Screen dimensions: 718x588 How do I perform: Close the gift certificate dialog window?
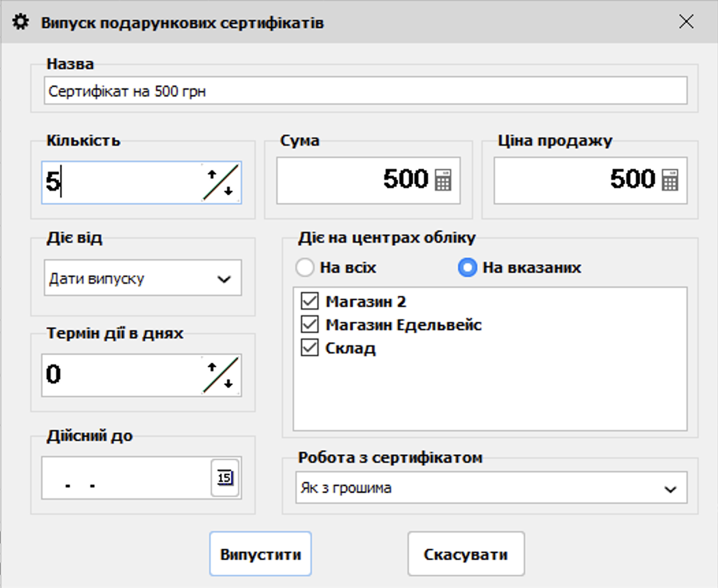(x=686, y=22)
